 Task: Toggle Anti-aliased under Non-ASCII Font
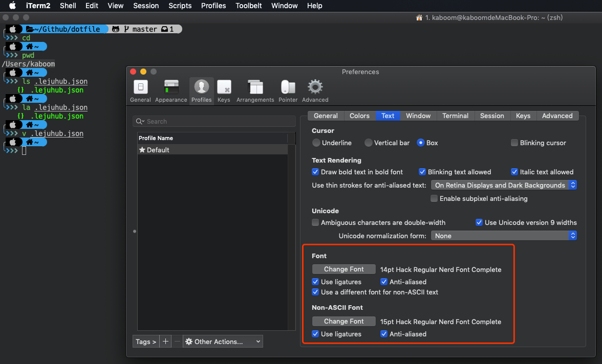(x=384, y=334)
